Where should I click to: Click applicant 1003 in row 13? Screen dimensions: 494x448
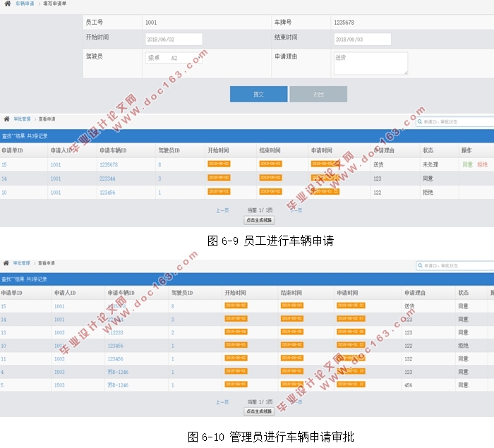click(59, 332)
